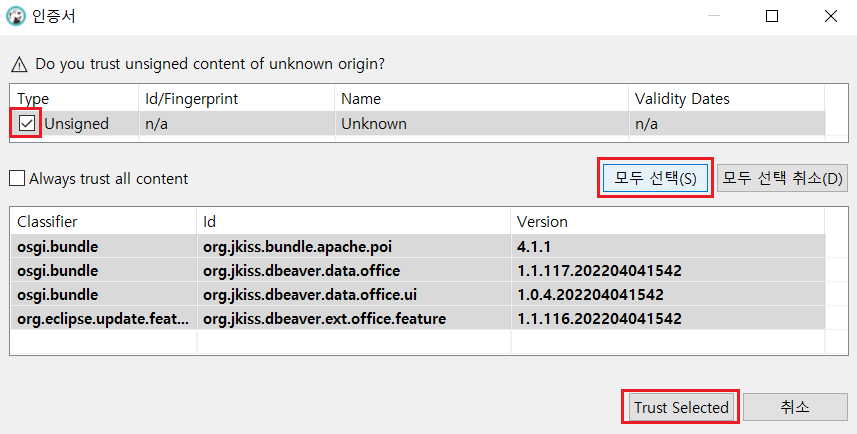This screenshot has height=434, width=857.
Task: Cancel using the 취소 button
Action: pos(795,407)
